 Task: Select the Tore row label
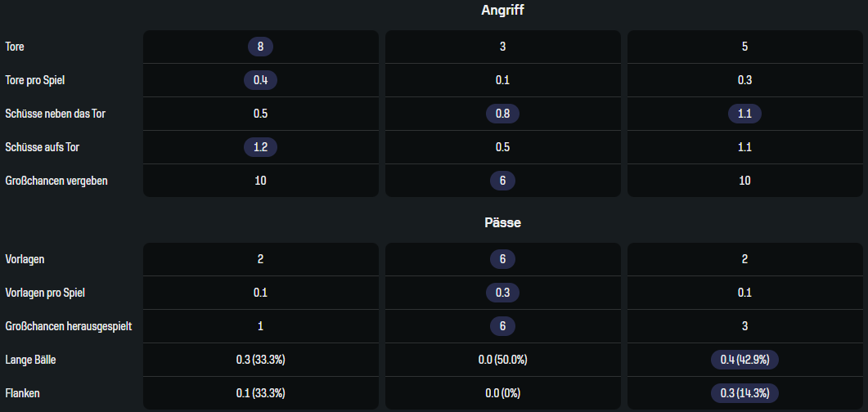click(15, 47)
